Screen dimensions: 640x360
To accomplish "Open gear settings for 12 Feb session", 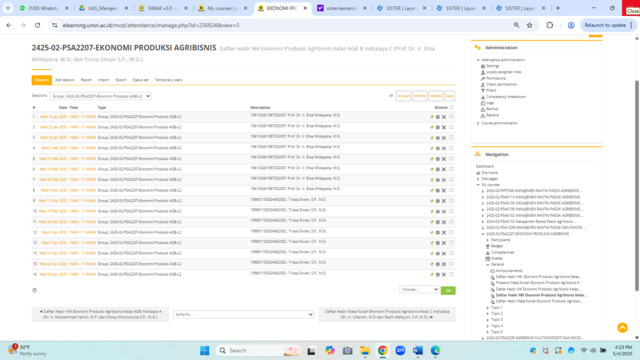I will point(438,159).
